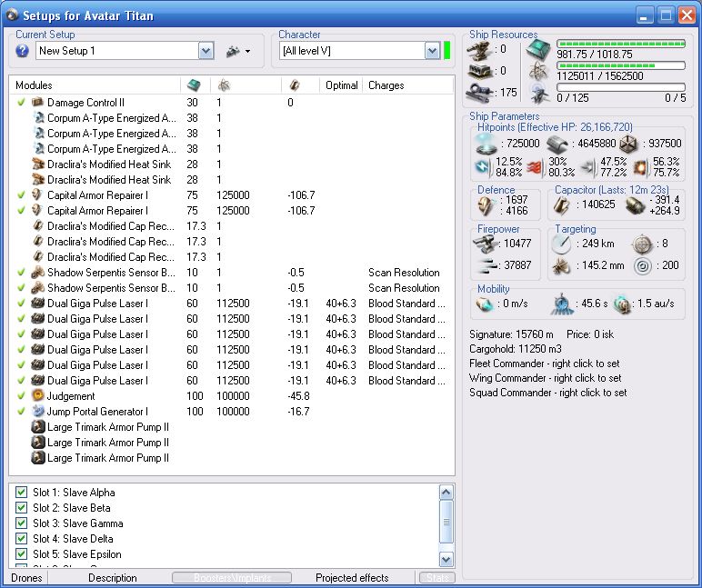The image size is (702, 588).
Task: Uncheck Slot 1: Slave Alpha implant
Action: pos(22,493)
